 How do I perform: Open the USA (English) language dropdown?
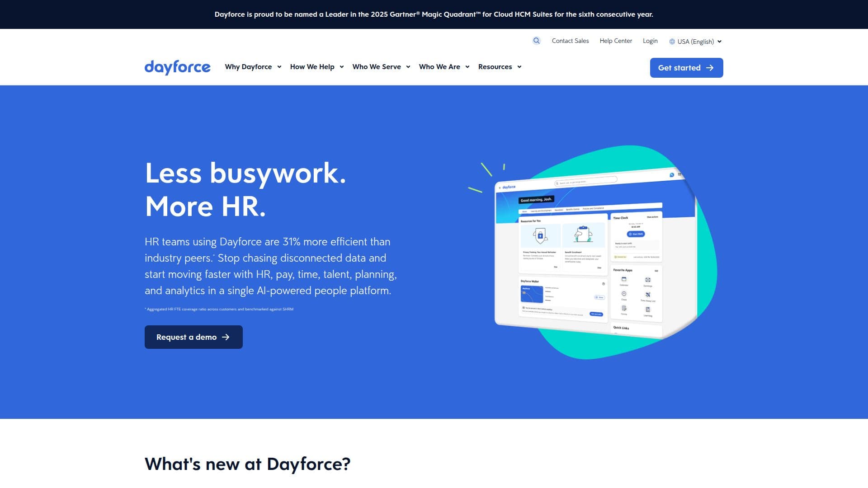click(696, 42)
